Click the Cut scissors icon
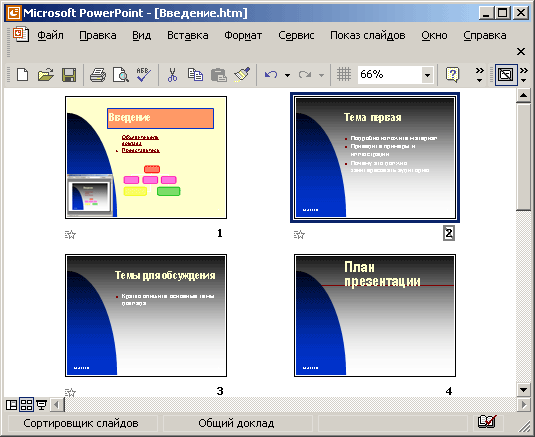 point(172,75)
